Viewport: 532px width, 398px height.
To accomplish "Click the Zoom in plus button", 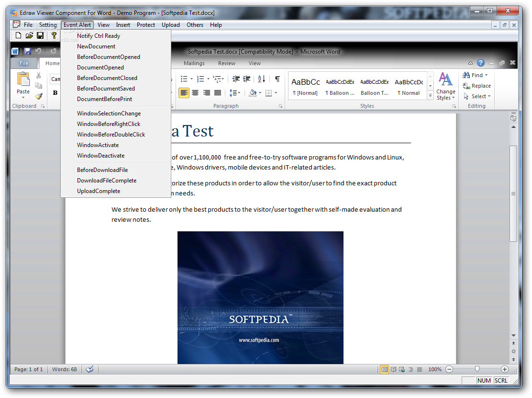I will tap(505, 369).
